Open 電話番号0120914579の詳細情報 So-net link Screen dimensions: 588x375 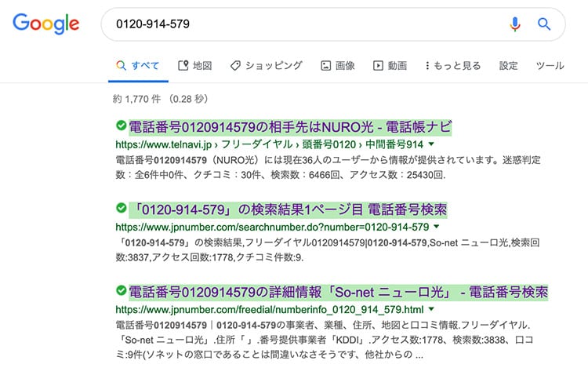pyautogui.click(x=338, y=293)
